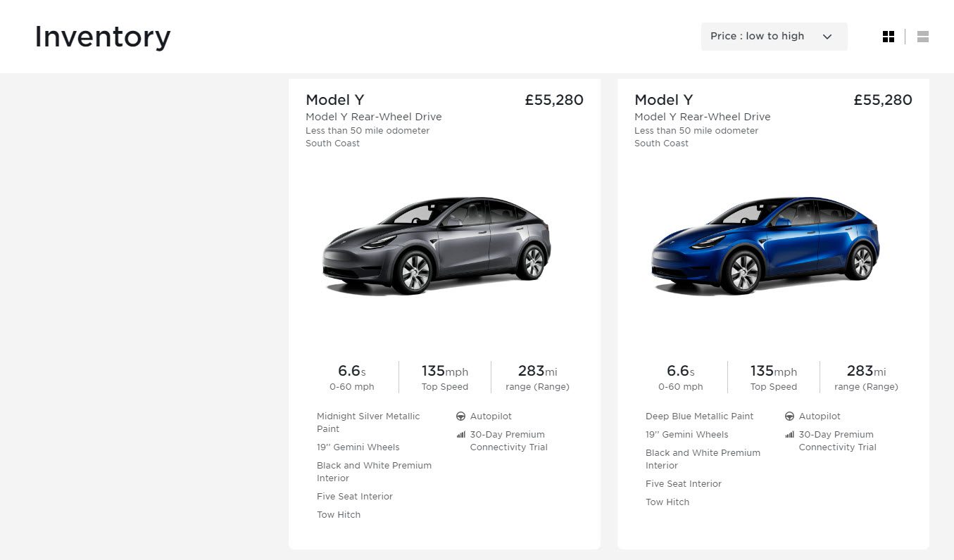The width and height of the screenshot is (954, 560).
Task: Click 135 mph Top Speed on blue car
Action: pyautogui.click(x=773, y=377)
